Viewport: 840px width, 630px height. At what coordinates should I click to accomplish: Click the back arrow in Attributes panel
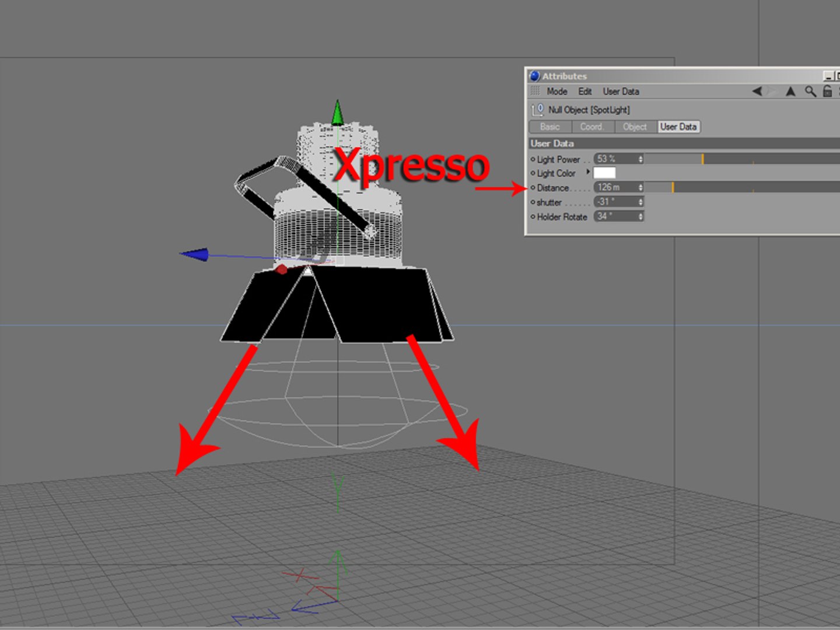(x=757, y=91)
